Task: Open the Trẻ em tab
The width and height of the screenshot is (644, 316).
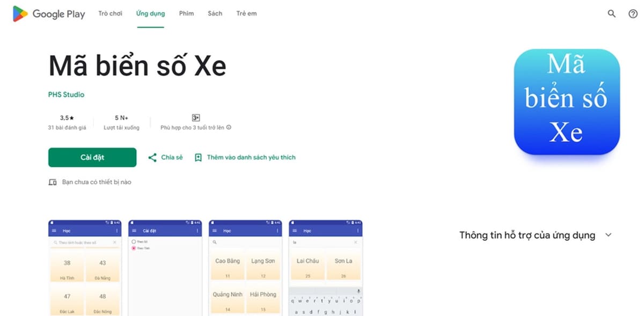Action: [x=246, y=13]
